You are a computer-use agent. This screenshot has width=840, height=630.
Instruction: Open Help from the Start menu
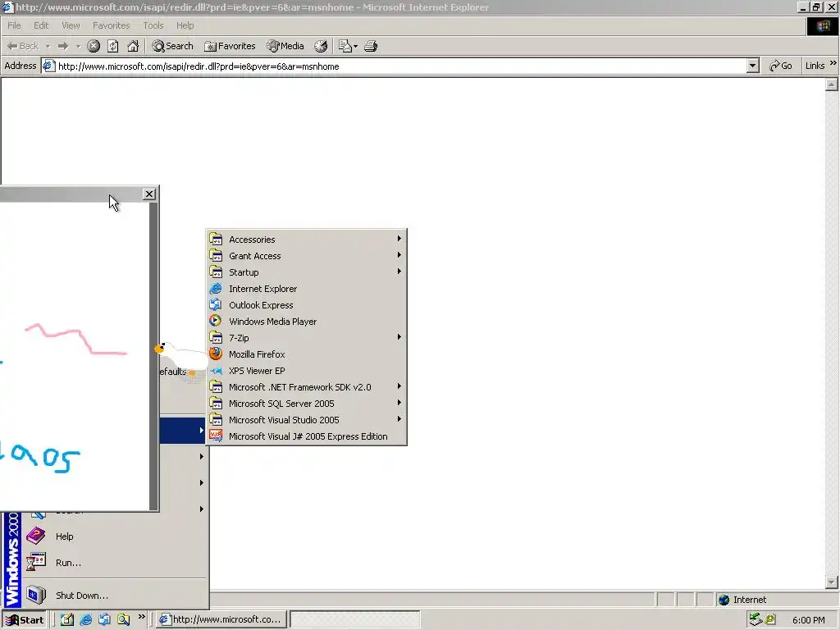tap(114, 536)
